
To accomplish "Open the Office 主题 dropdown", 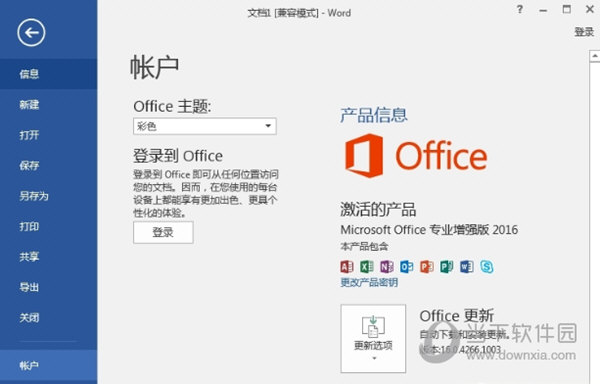I will coord(205,126).
